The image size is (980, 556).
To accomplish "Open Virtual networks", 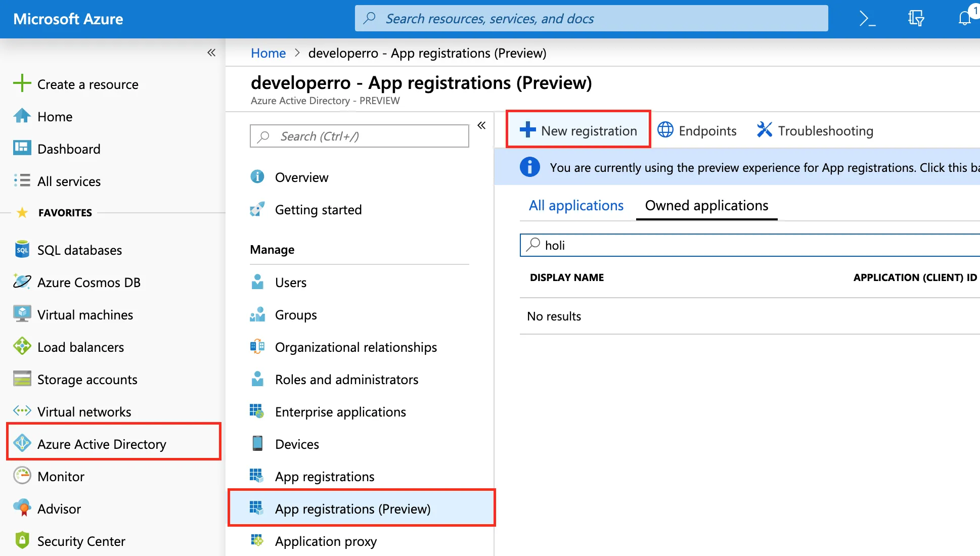I will 84,411.
